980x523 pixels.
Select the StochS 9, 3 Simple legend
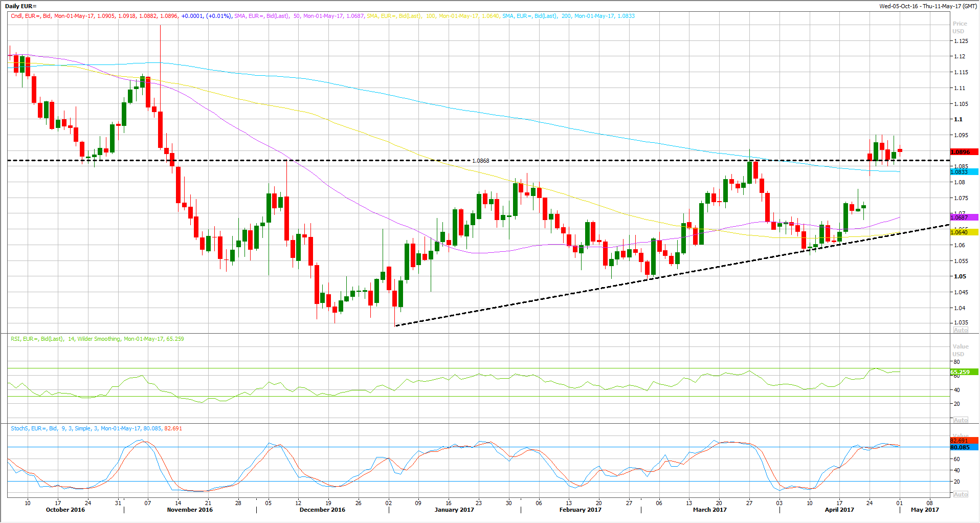[96, 428]
